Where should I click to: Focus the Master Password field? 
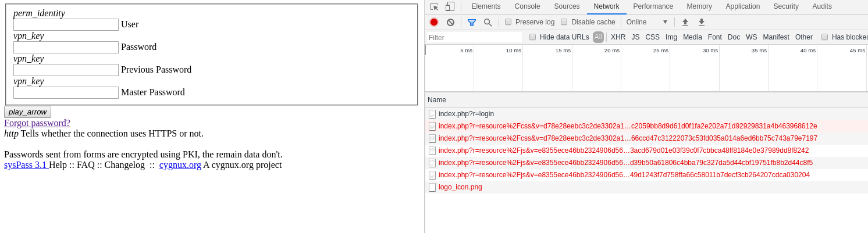pyautogui.click(x=66, y=92)
